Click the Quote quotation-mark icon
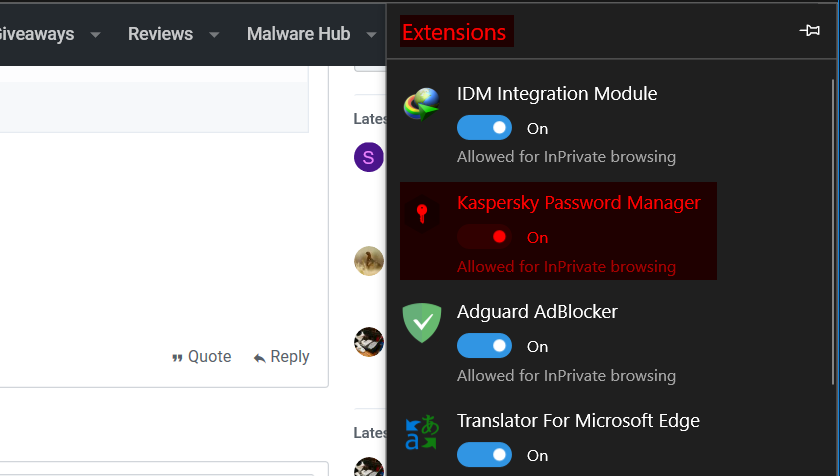The image size is (840, 476). tap(177, 357)
